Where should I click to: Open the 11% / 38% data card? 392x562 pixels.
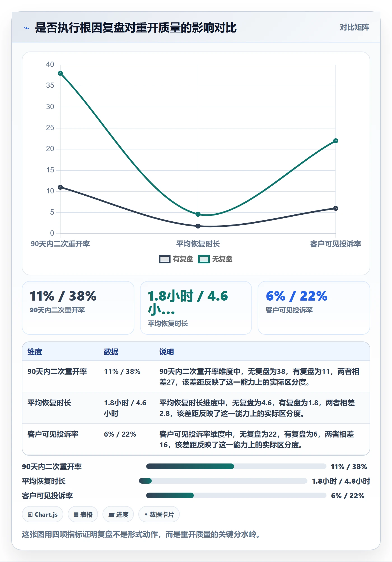(x=78, y=308)
